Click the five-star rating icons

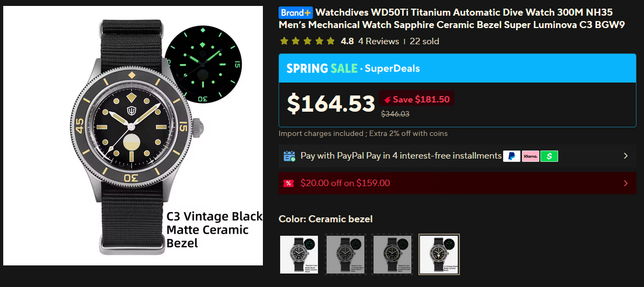(x=307, y=41)
